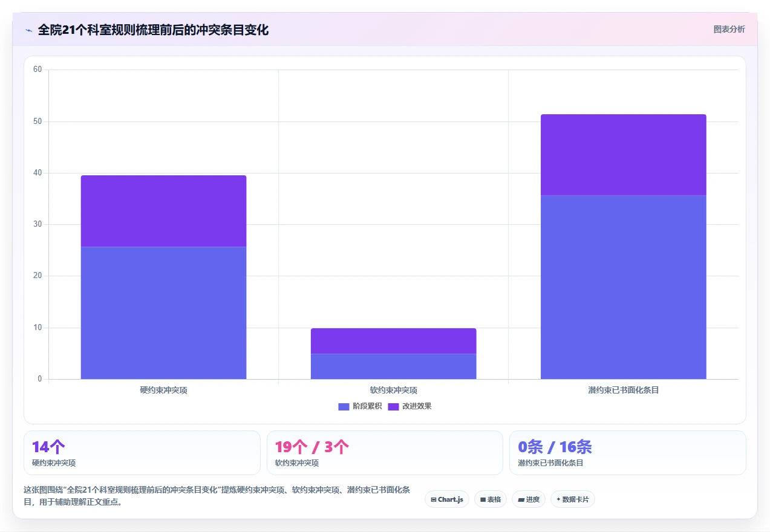
Task: Click the 硬约束冲突项 caption under 14个
Action: pyautogui.click(x=54, y=463)
